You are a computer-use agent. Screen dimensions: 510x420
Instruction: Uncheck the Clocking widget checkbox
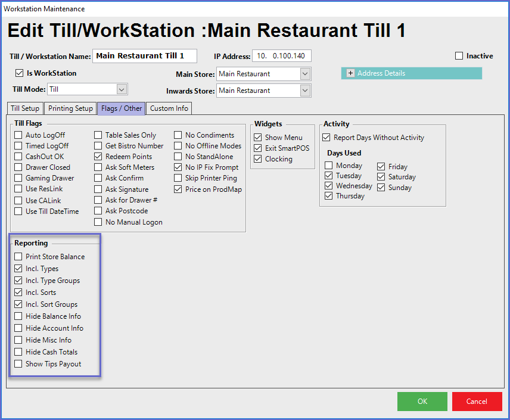[258, 159]
